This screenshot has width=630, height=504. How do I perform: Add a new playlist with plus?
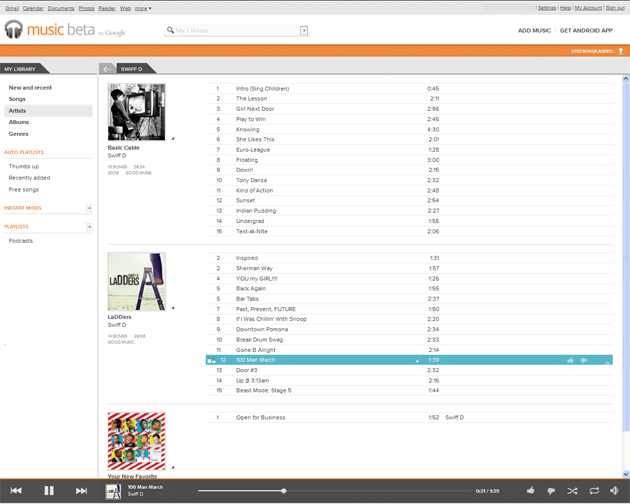89,227
